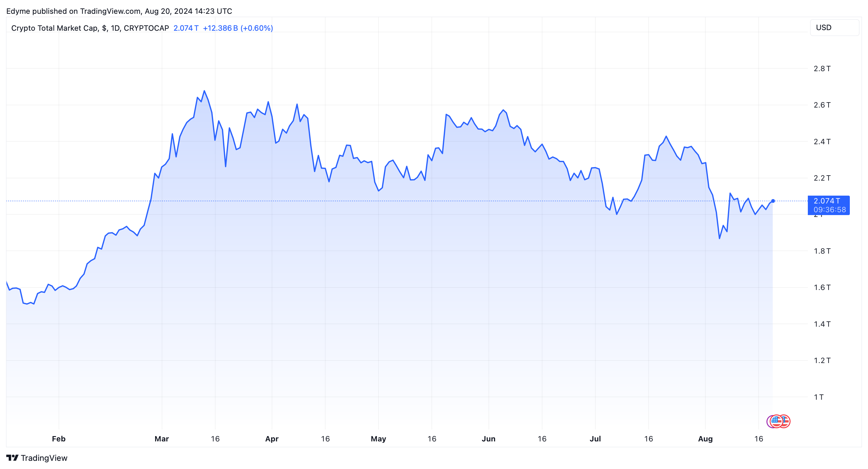Click the partly covered right US flag marker
This screenshot has width=868, height=469.
[787, 421]
